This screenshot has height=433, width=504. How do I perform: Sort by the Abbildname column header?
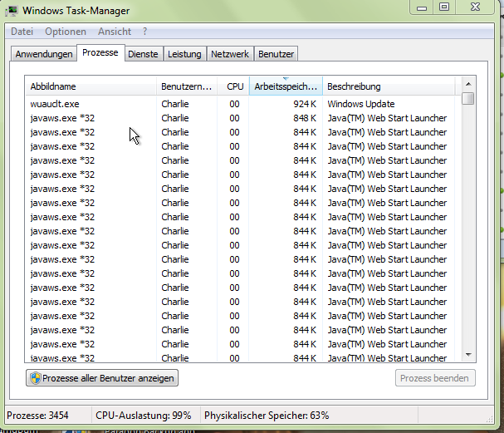91,86
